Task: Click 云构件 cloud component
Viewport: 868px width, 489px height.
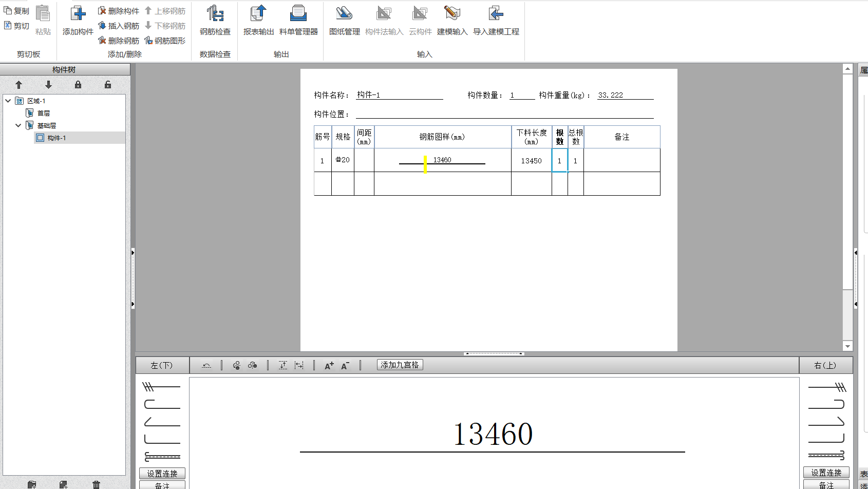Action: click(420, 21)
